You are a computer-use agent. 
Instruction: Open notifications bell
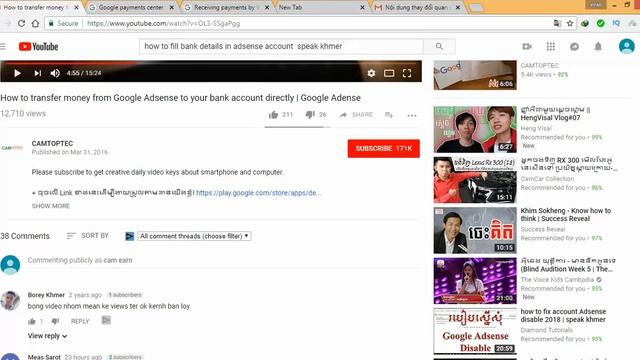point(598,47)
